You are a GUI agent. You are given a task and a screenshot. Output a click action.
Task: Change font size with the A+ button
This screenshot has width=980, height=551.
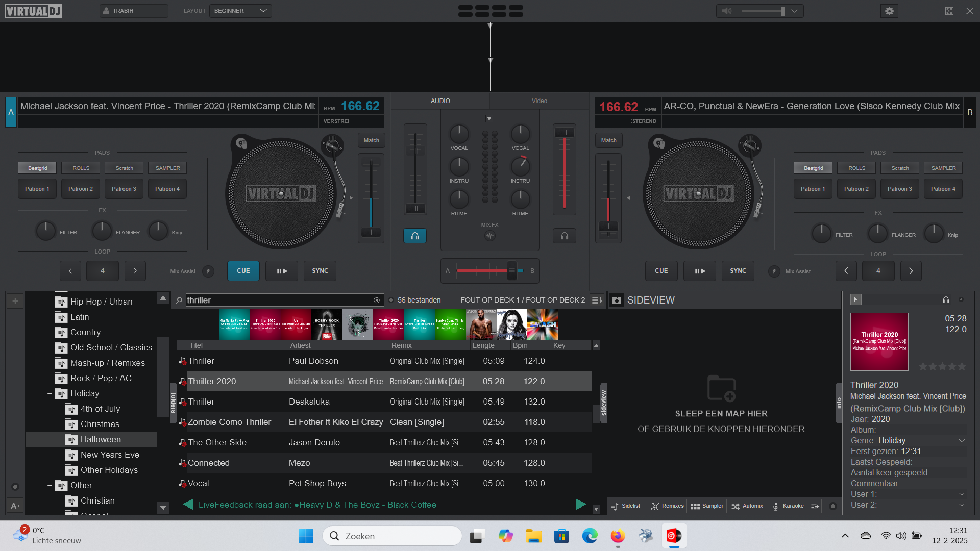[x=15, y=506]
